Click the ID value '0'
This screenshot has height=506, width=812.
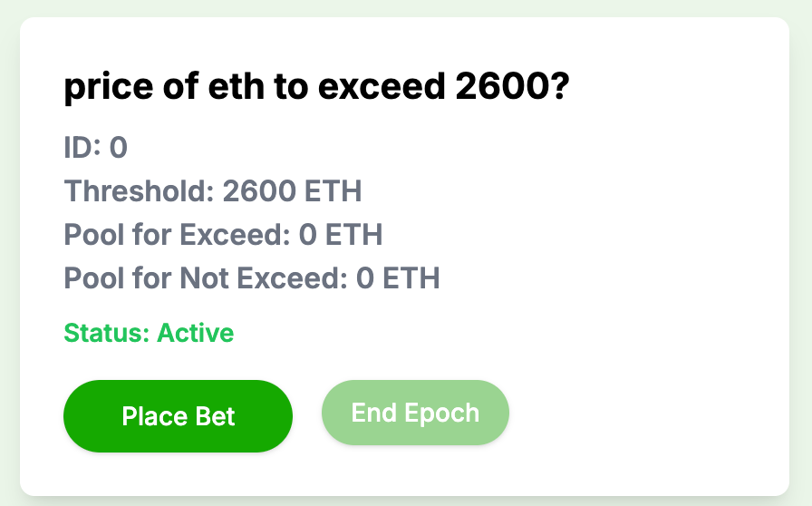click(x=119, y=148)
